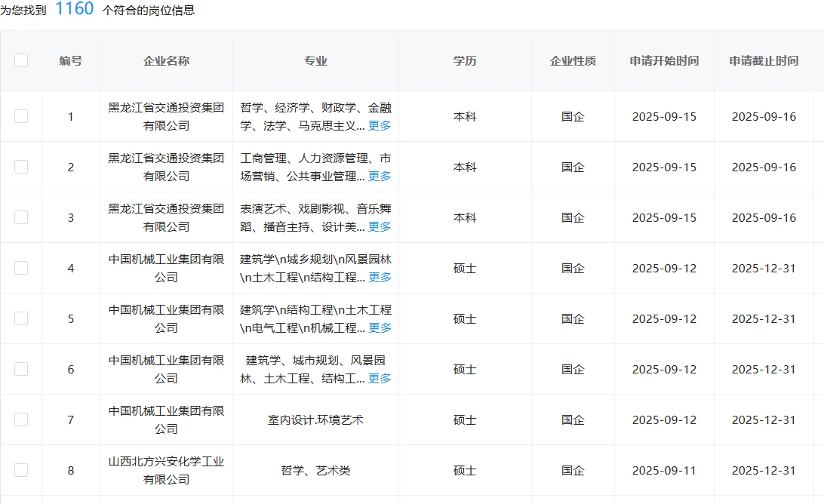Select the checkbox for row 5
Image resolution: width=824 pixels, height=504 pixels.
21,318
